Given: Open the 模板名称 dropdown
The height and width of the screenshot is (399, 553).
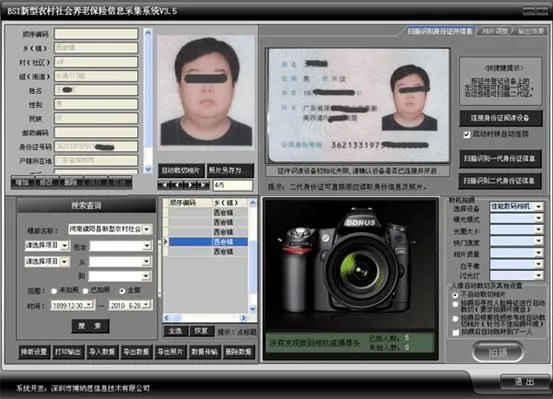Looking at the screenshot, I should [x=147, y=229].
